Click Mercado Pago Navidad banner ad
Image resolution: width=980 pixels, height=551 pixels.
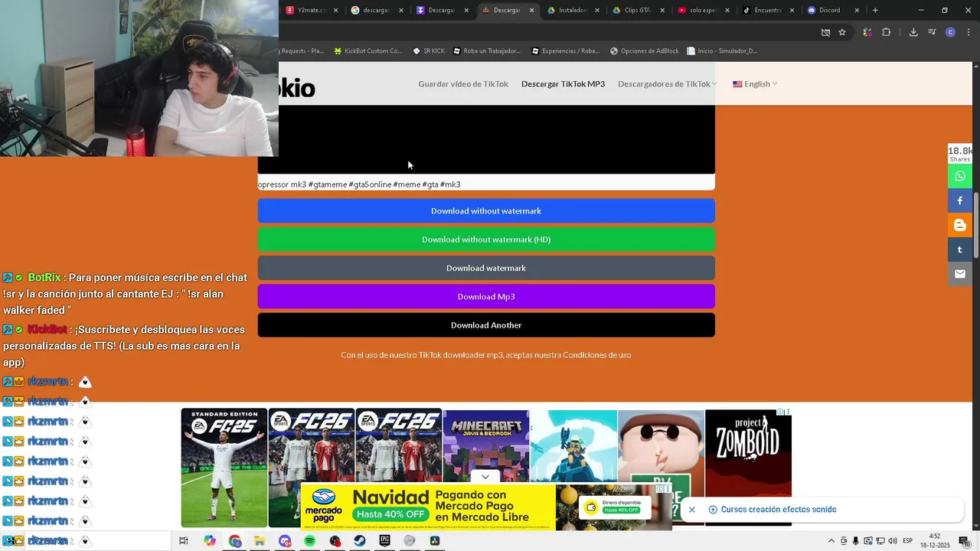point(486,507)
